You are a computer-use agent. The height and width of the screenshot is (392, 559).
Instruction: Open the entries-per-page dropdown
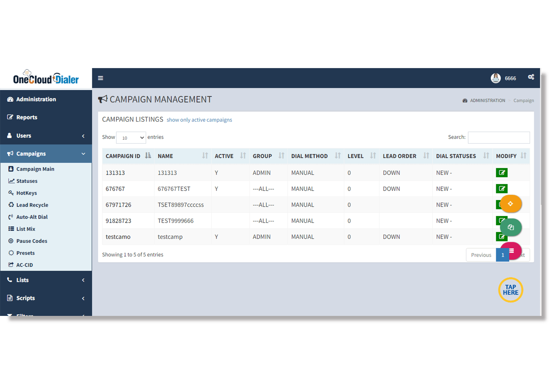131,138
